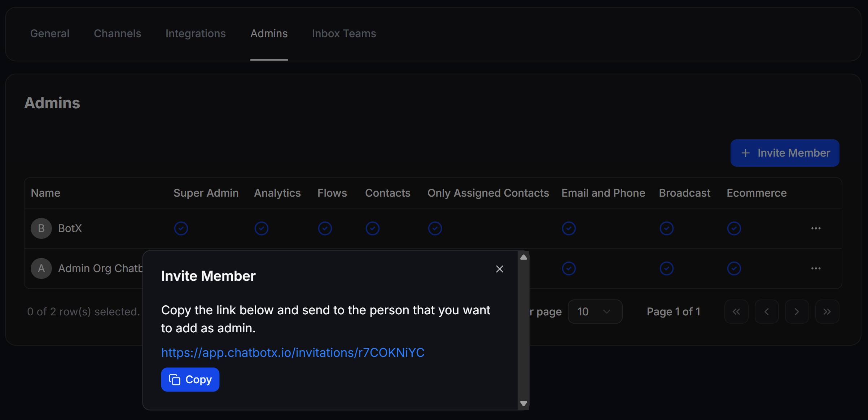Toggle Admin Org Broadcast permission

point(667,268)
